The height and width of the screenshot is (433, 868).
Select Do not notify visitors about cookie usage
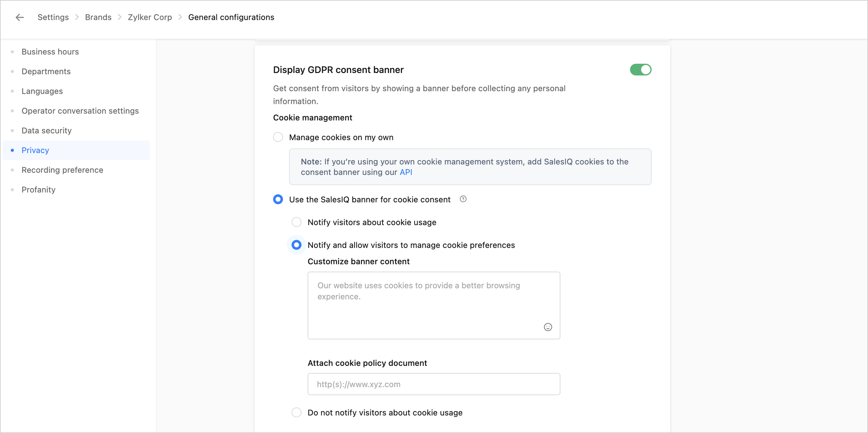(x=296, y=412)
